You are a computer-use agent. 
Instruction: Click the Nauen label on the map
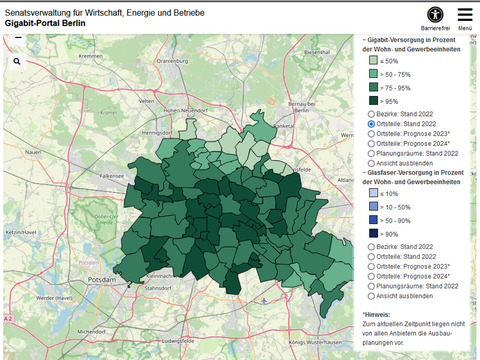coord(33,152)
